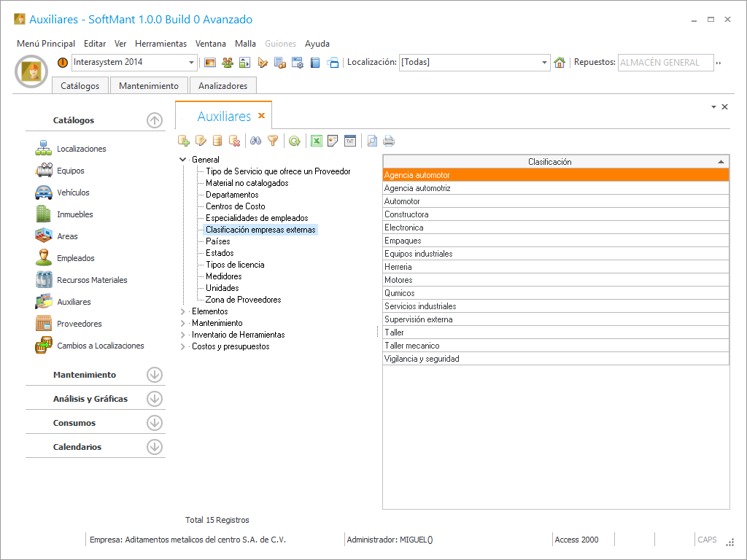This screenshot has height=560, width=747.
Task: Open Proveedores in the Catálogos sidebar
Action: tap(79, 324)
